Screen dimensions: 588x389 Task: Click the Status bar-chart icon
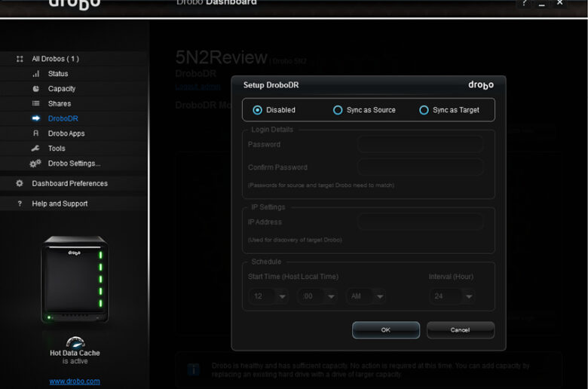pos(35,74)
